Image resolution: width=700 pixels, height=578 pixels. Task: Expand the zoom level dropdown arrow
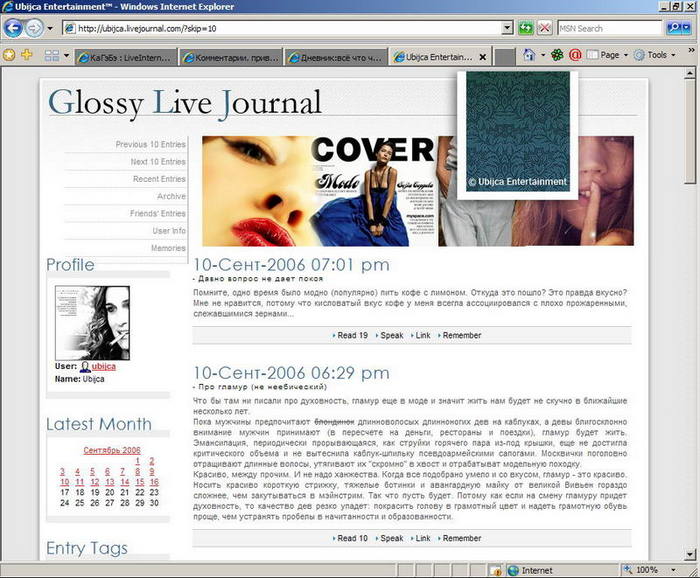pyautogui.click(x=673, y=570)
